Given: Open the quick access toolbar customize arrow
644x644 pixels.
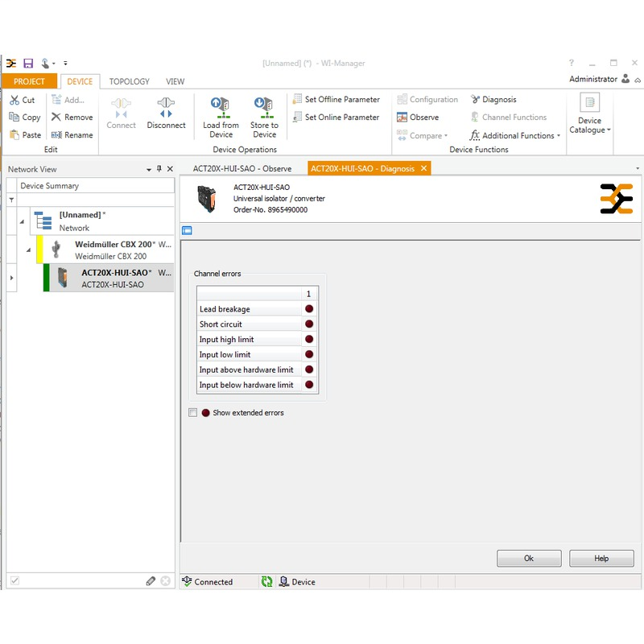Looking at the screenshot, I should 65,64.
